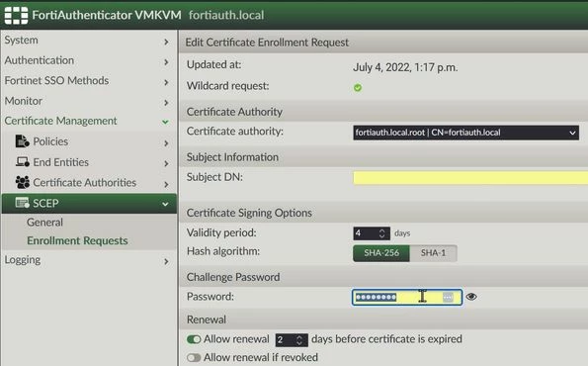Open the SCEP General page
The width and height of the screenshot is (588, 366).
[x=44, y=223]
